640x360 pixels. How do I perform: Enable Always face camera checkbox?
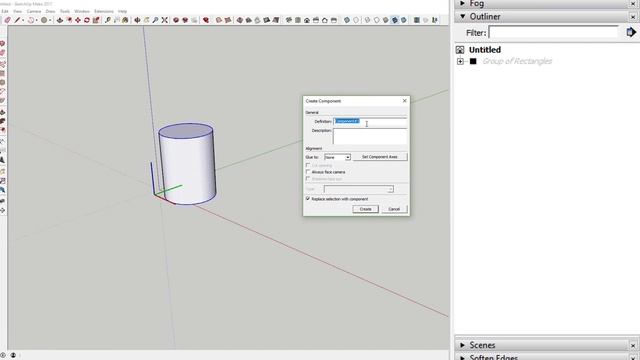(308, 172)
